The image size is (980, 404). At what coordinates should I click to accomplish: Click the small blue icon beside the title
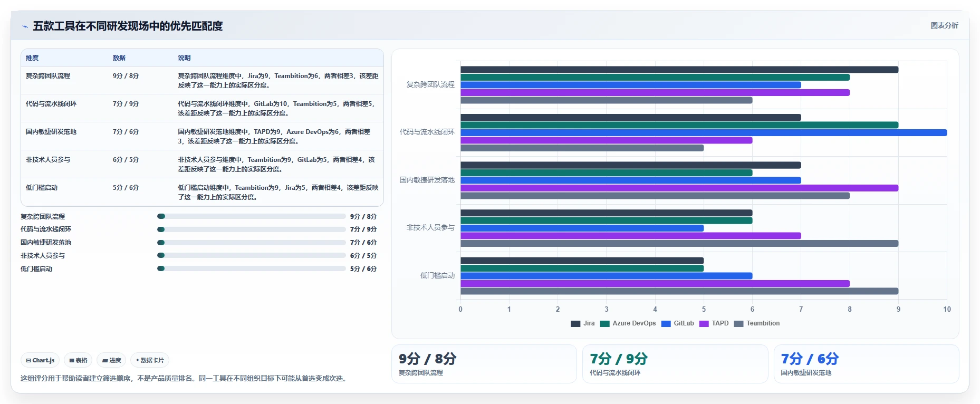(25, 26)
